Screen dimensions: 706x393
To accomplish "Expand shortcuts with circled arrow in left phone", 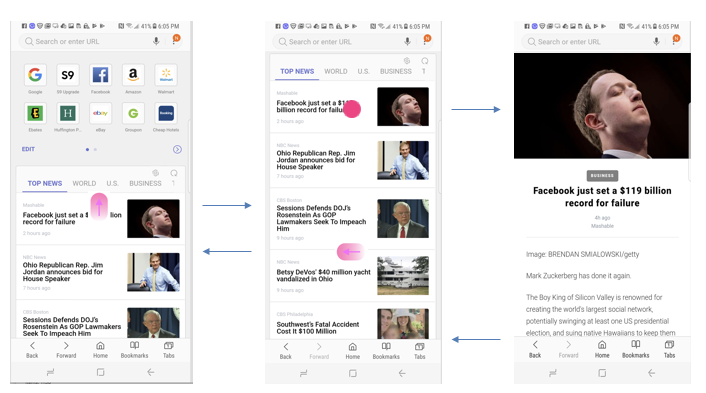I will coord(177,149).
